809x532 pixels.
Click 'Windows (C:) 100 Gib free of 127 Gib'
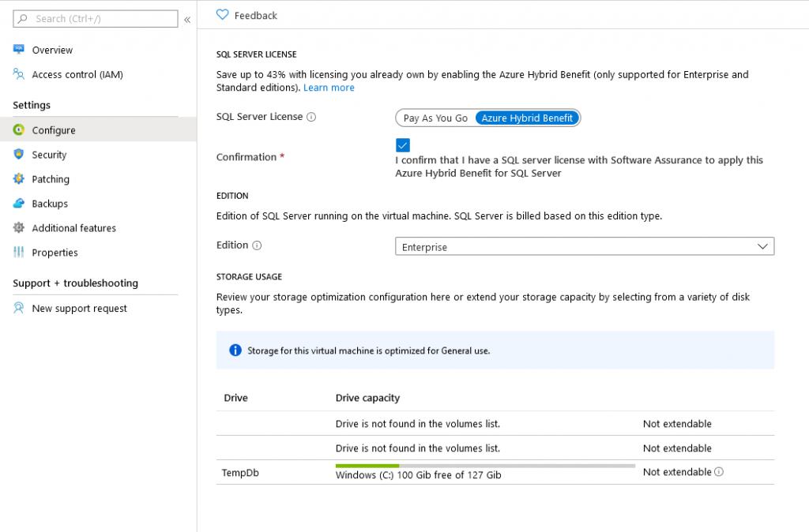[419, 475]
